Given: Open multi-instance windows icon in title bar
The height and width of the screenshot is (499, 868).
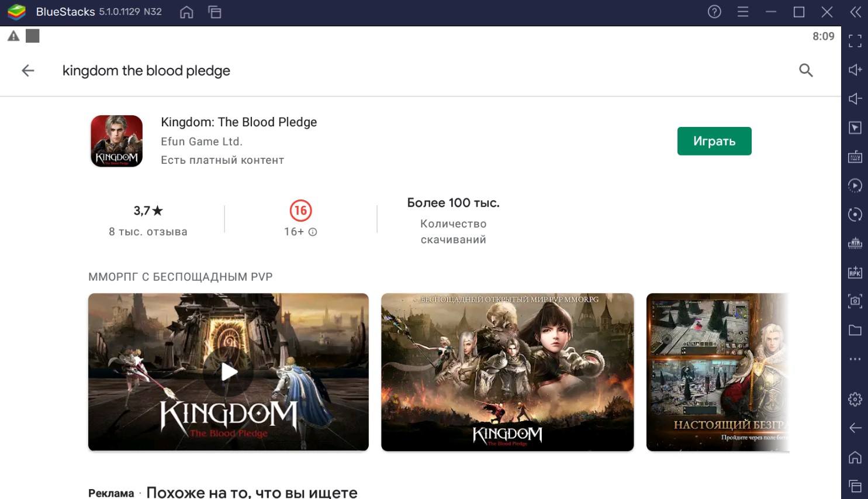Looking at the screenshot, I should point(215,12).
